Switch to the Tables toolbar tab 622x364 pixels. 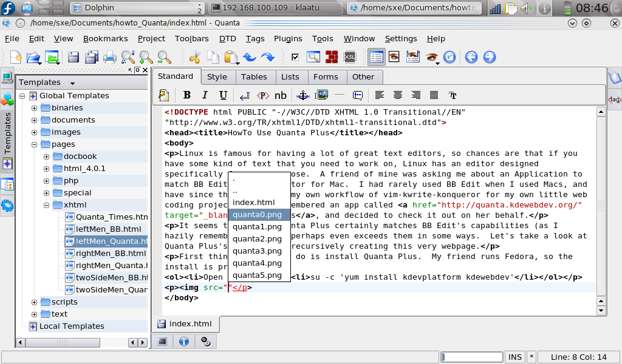[x=254, y=77]
